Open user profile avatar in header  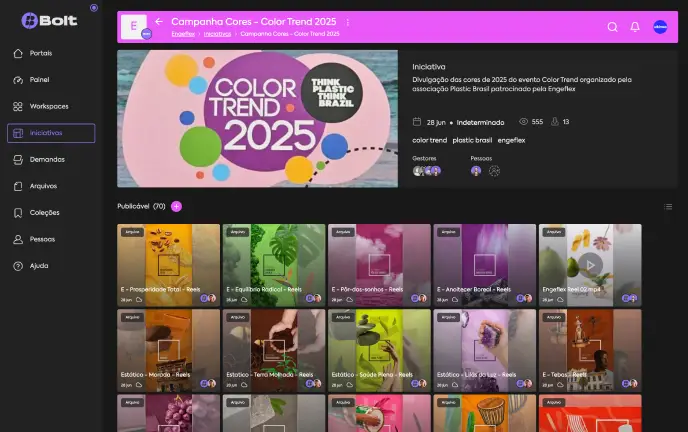pyautogui.click(x=660, y=27)
